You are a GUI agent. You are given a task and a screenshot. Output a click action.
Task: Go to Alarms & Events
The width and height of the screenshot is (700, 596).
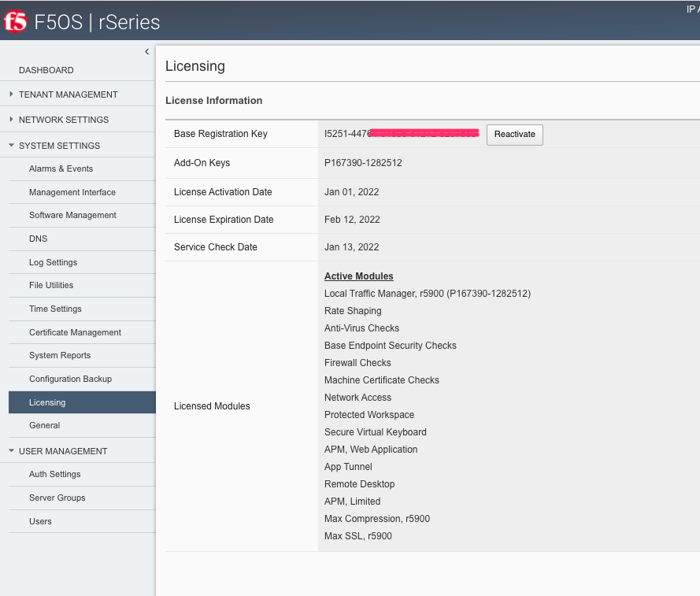click(61, 168)
